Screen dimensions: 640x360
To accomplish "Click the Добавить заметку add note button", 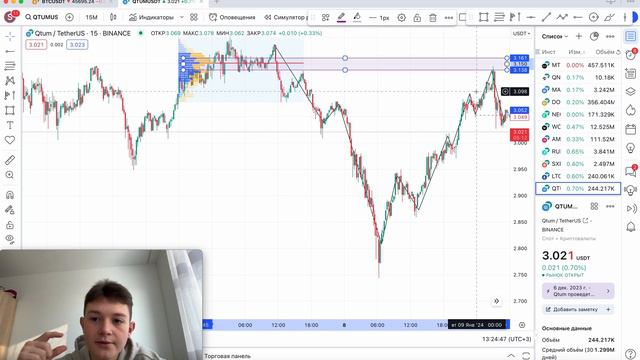I will (578, 309).
